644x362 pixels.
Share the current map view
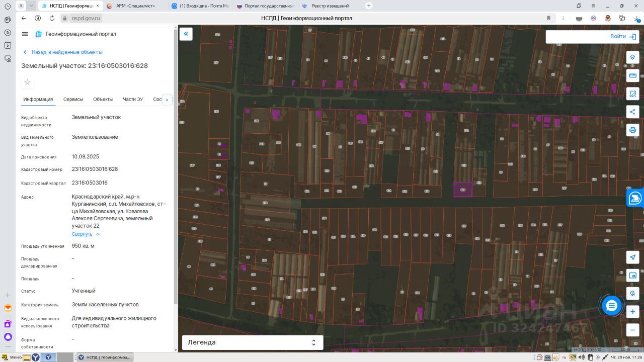(x=632, y=112)
